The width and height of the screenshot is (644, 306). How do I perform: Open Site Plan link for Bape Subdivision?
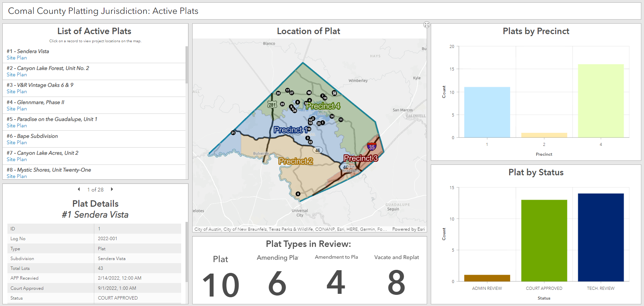[17, 143]
